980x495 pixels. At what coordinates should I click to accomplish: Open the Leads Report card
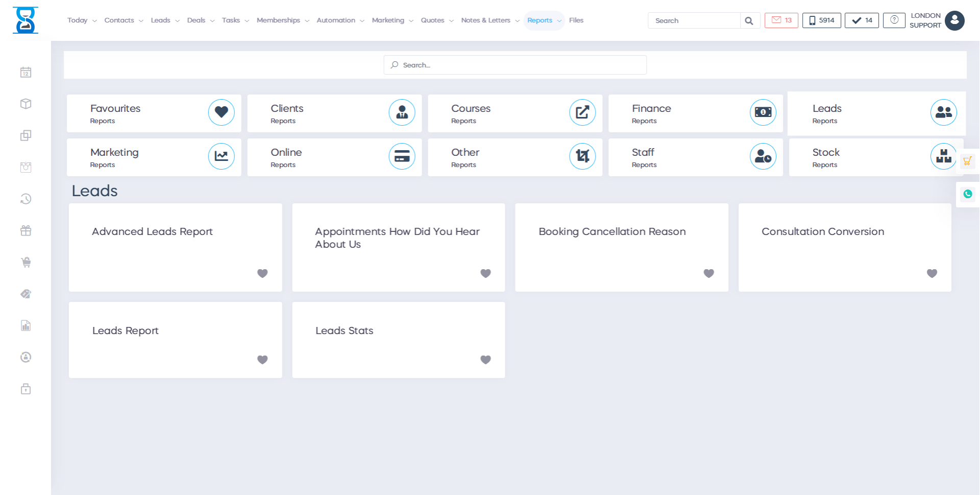126,331
